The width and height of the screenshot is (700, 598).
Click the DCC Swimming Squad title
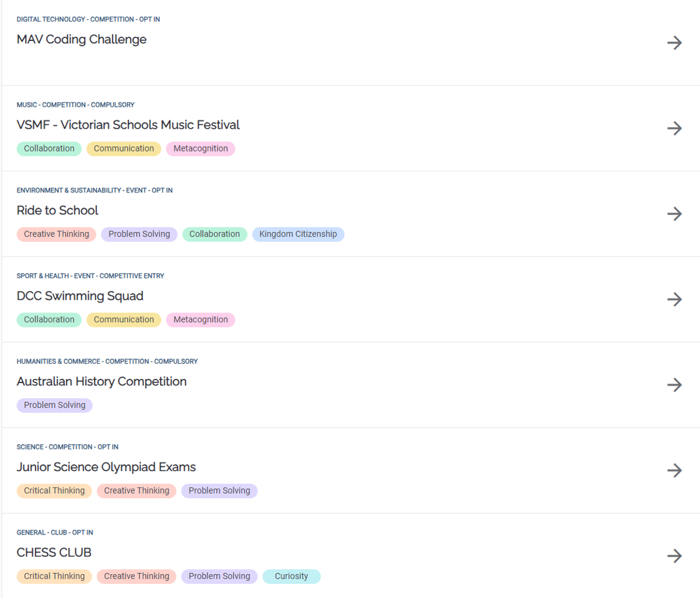coord(80,296)
